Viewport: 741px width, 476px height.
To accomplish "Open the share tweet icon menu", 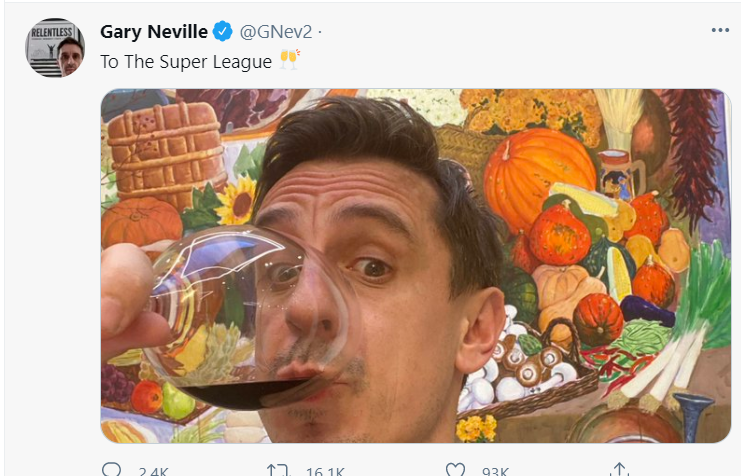I will tap(620, 470).
